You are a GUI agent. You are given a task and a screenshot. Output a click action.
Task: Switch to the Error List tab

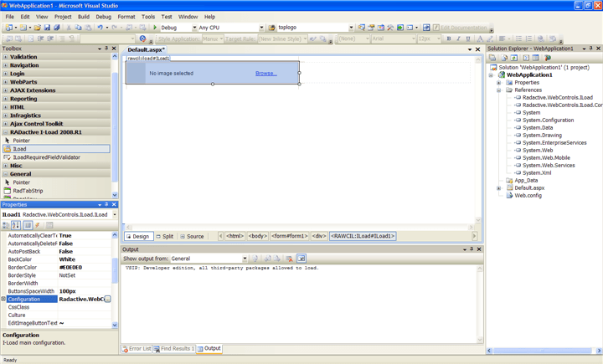point(137,349)
